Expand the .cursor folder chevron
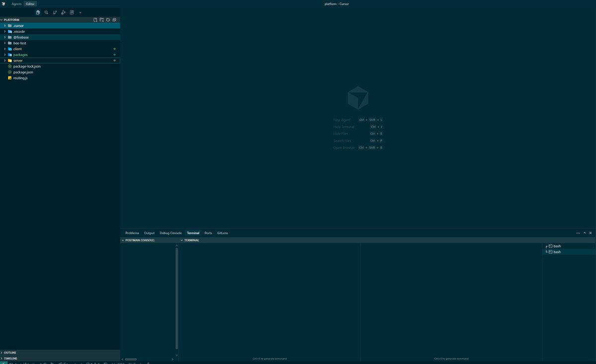Image resolution: width=596 pixels, height=364 pixels. (x=4, y=25)
